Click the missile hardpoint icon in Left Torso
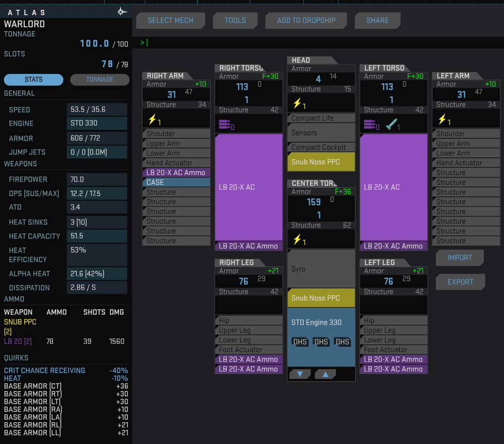 click(x=391, y=125)
